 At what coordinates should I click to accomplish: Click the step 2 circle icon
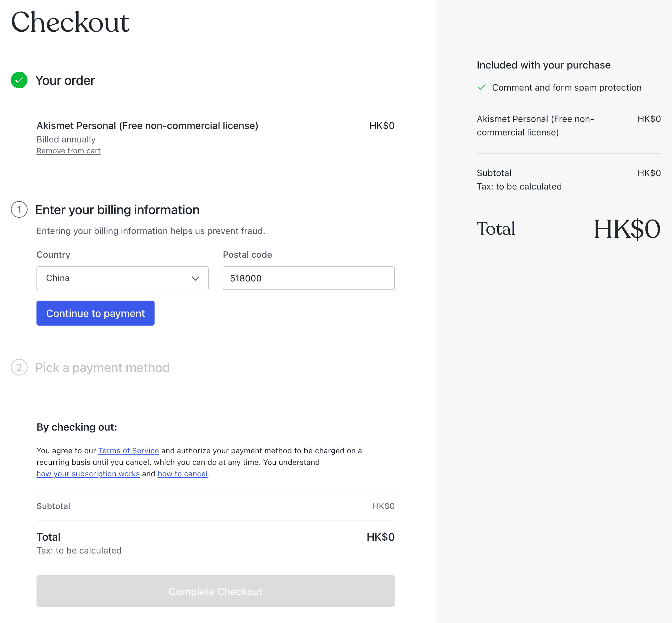click(19, 368)
